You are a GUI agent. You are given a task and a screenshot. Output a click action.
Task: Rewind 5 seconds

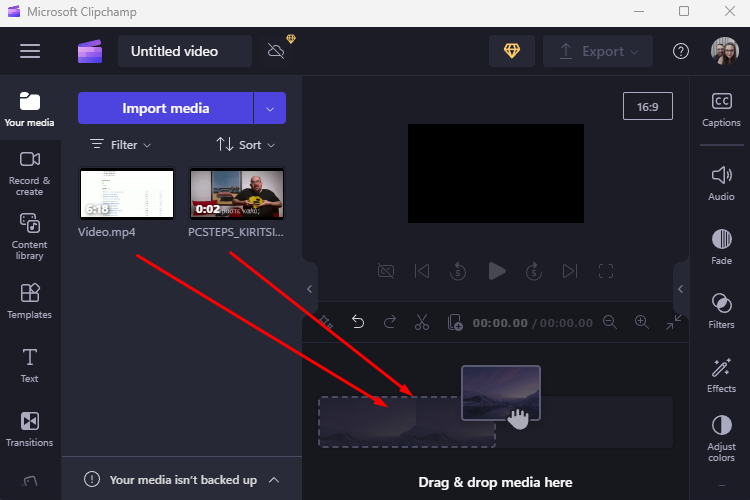click(458, 271)
